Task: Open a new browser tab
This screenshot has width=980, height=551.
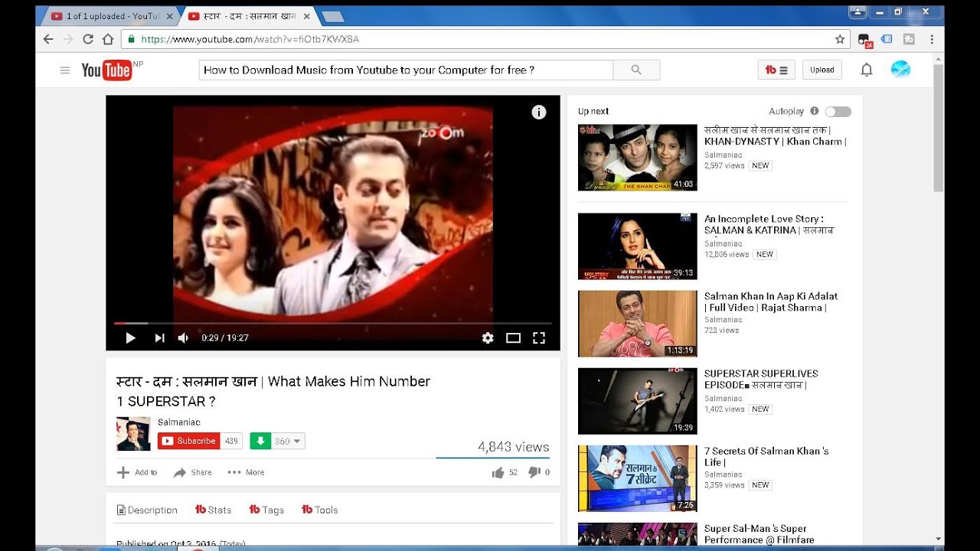Action: click(332, 16)
